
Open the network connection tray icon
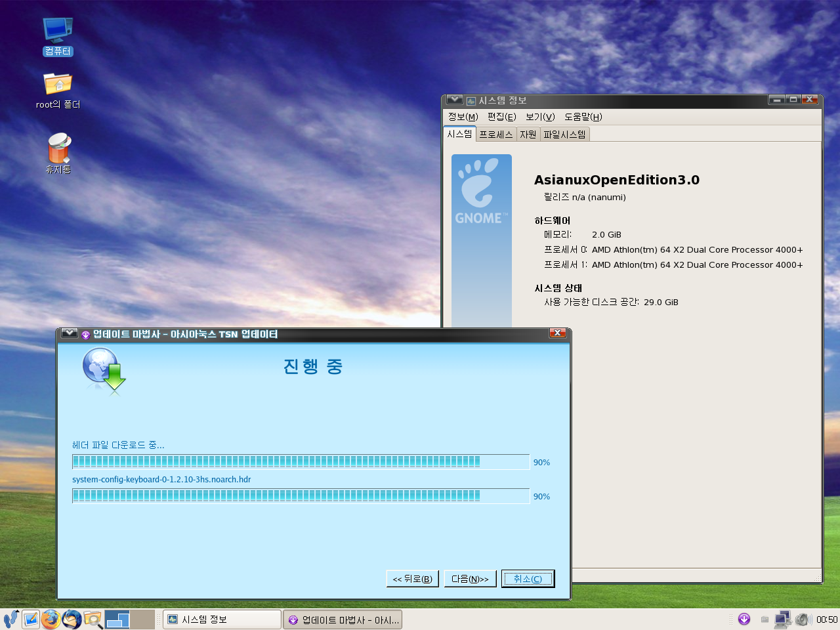point(783,619)
